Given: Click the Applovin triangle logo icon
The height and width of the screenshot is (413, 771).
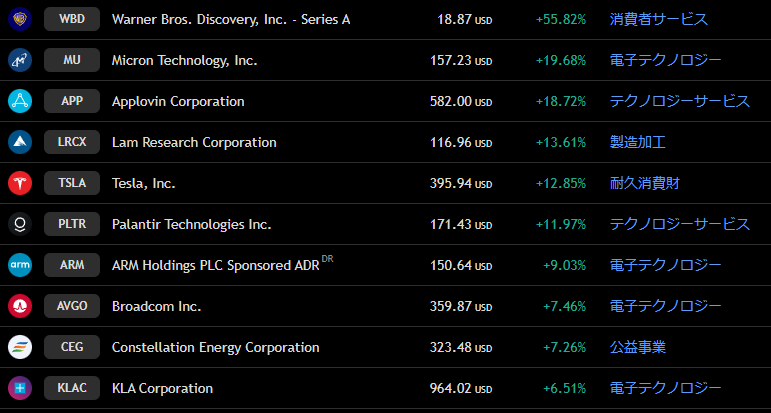Looking at the screenshot, I should 20,101.
